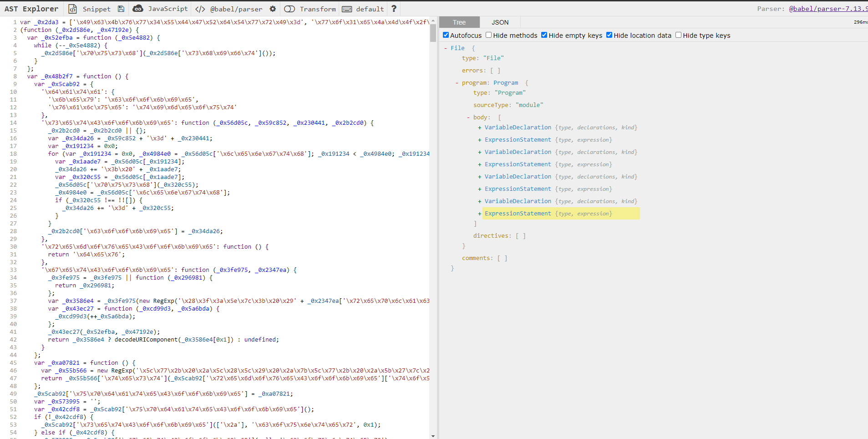
Task: Collapse the body array
Action: pyautogui.click(x=468, y=117)
